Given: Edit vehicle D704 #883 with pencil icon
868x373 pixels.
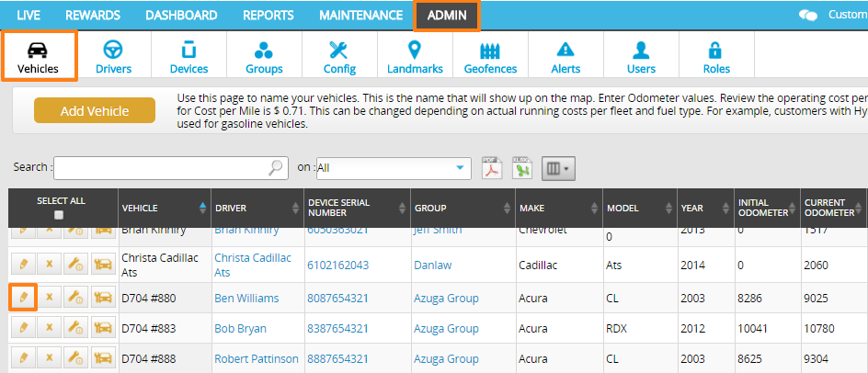Looking at the screenshot, I should (23, 328).
